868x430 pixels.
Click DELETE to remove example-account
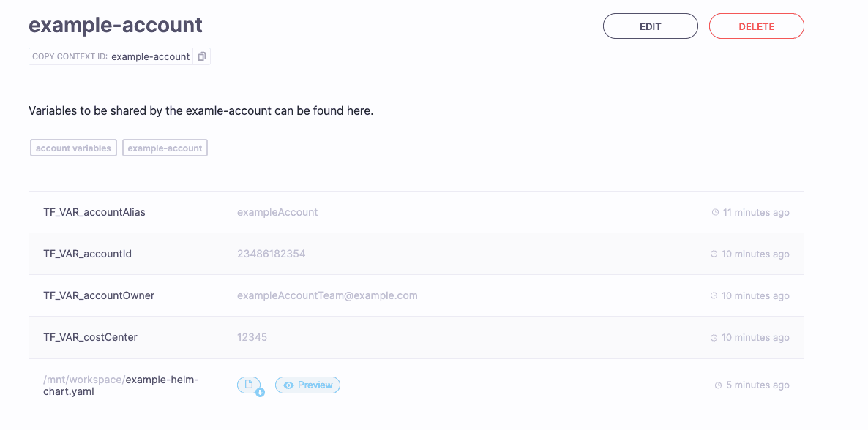coord(756,26)
